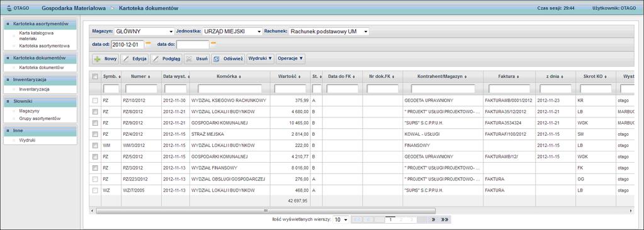This screenshot has height=230, width=644.
Task: Select checkbox for row PZ/3/2012
Action: [x=95, y=168]
